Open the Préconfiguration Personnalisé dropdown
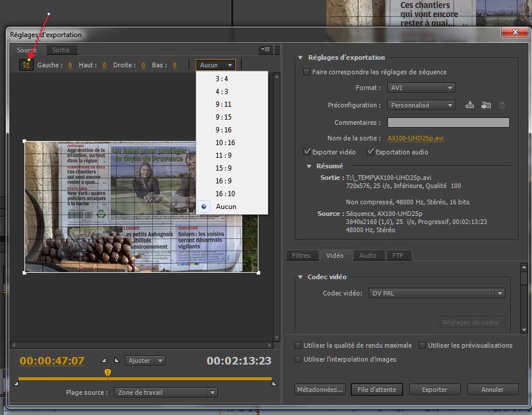This screenshot has width=532, height=415. pos(421,105)
